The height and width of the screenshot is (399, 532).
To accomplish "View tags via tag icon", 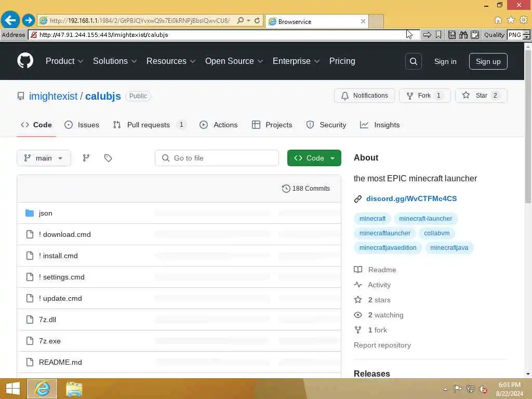I will tap(108, 158).
